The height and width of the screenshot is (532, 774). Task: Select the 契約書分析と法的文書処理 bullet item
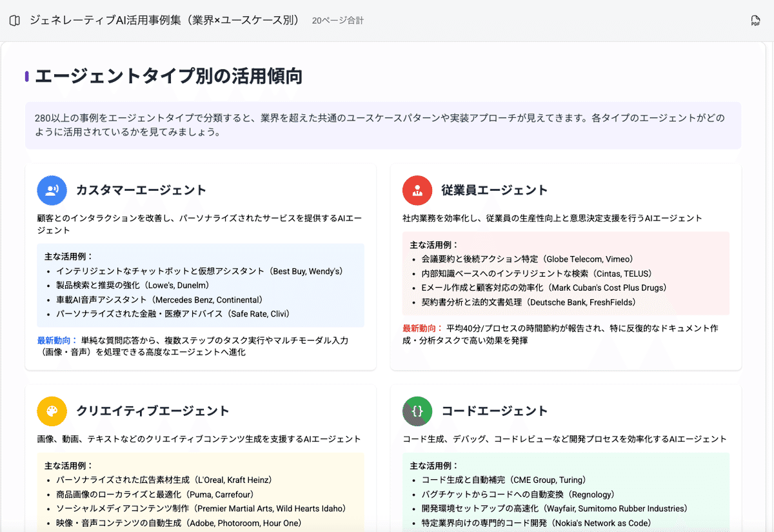(529, 302)
